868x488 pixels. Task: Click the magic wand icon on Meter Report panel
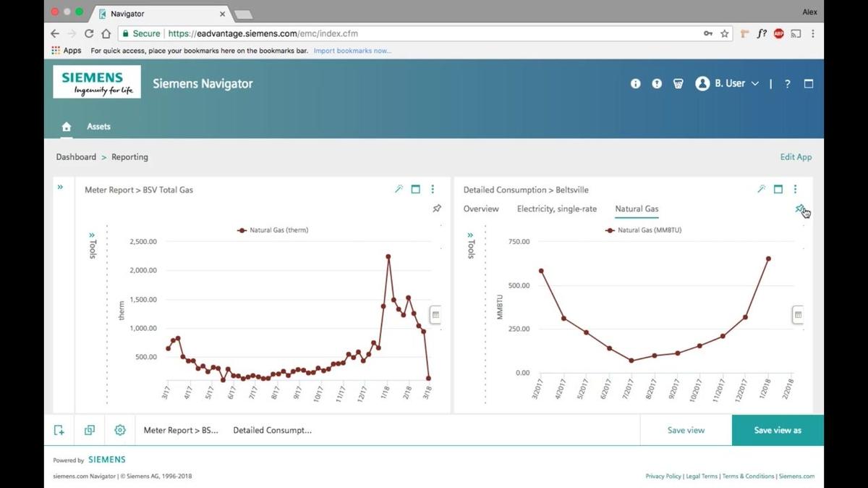pyautogui.click(x=399, y=190)
